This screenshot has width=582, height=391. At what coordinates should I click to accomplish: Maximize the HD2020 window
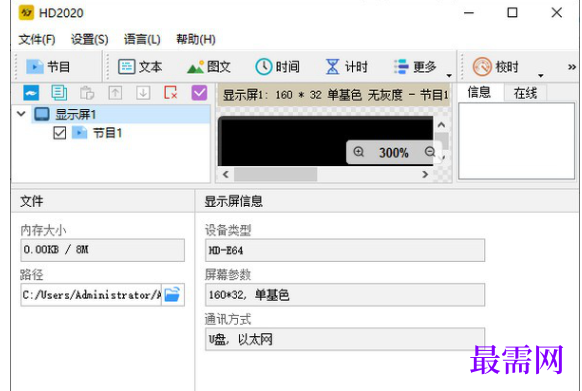(x=513, y=13)
